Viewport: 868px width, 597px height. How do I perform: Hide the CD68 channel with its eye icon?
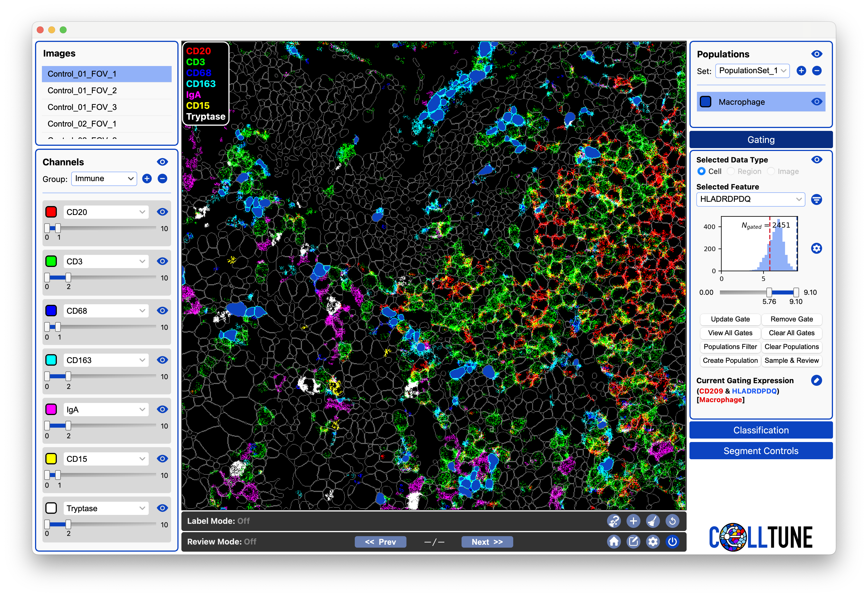[x=162, y=311]
